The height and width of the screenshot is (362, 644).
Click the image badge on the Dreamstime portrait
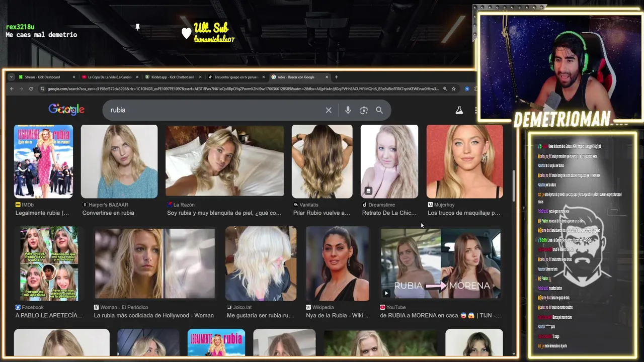pos(368,191)
